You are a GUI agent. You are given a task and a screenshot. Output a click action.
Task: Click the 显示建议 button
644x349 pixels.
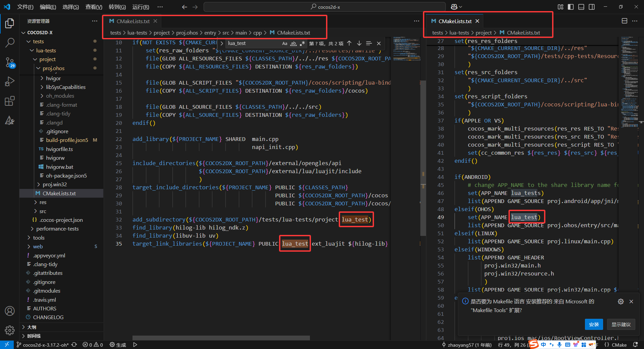click(621, 325)
